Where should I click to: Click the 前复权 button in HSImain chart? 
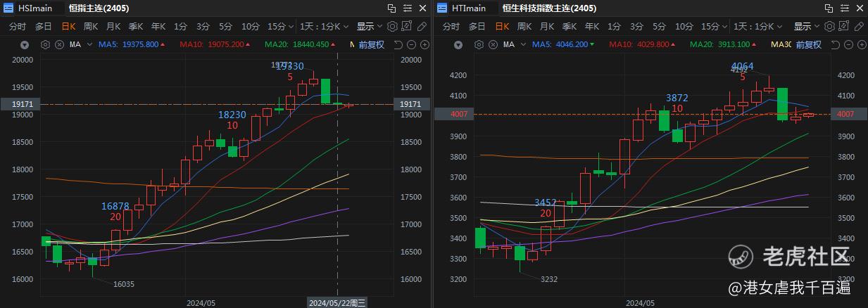tap(371, 44)
